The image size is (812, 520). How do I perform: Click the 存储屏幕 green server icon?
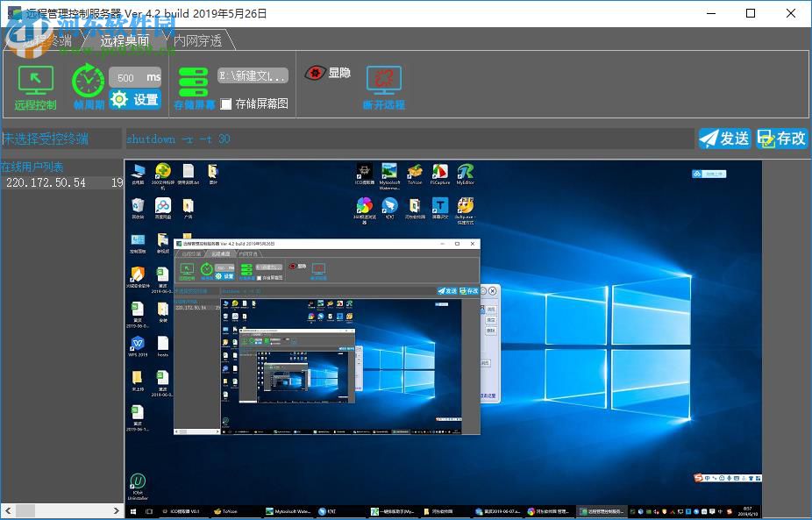(x=193, y=81)
